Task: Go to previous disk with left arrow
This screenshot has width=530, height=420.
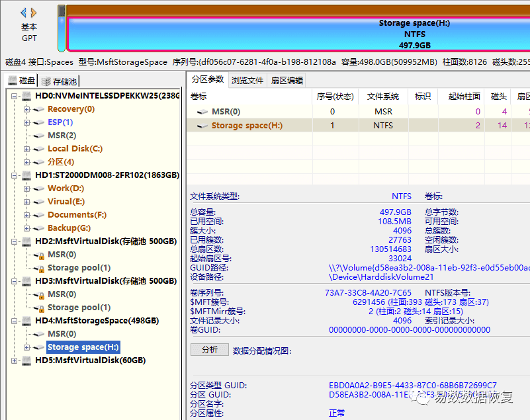Action: [23, 13]
